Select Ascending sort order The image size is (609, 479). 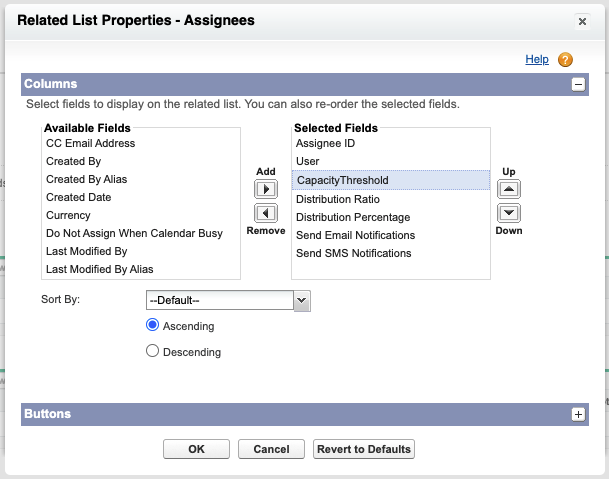(152, 325)
